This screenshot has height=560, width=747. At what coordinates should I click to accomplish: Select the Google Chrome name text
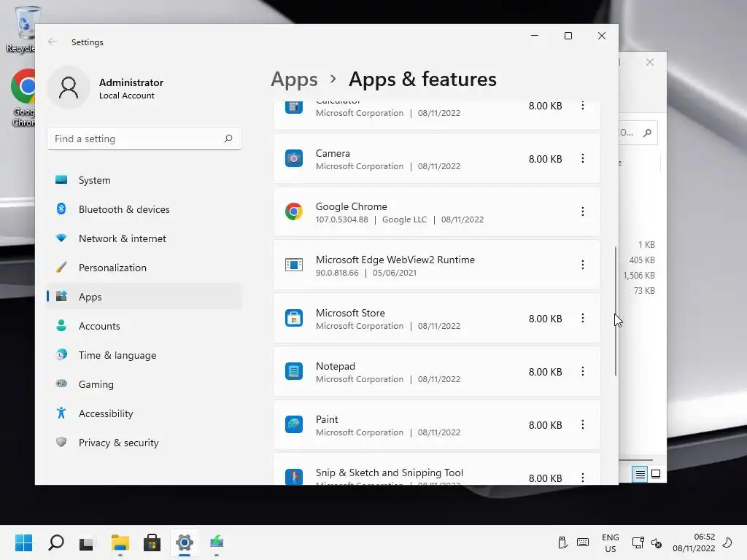coord(351,206)
